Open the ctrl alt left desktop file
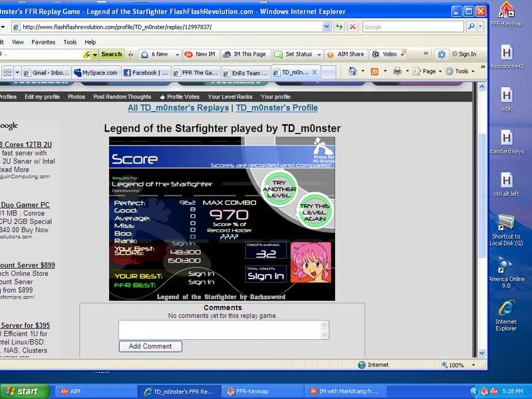The width and height of the screenshot is (532, 399). [507, 184]
